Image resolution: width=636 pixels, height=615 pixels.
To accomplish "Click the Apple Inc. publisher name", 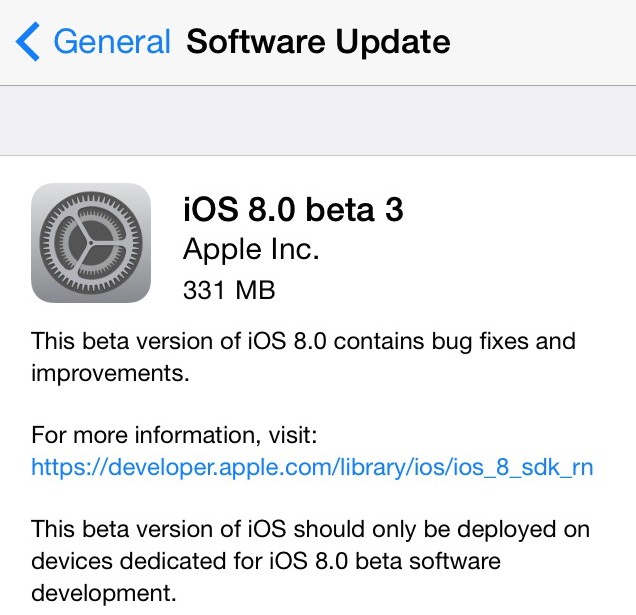I will click(x=251, y=250).
